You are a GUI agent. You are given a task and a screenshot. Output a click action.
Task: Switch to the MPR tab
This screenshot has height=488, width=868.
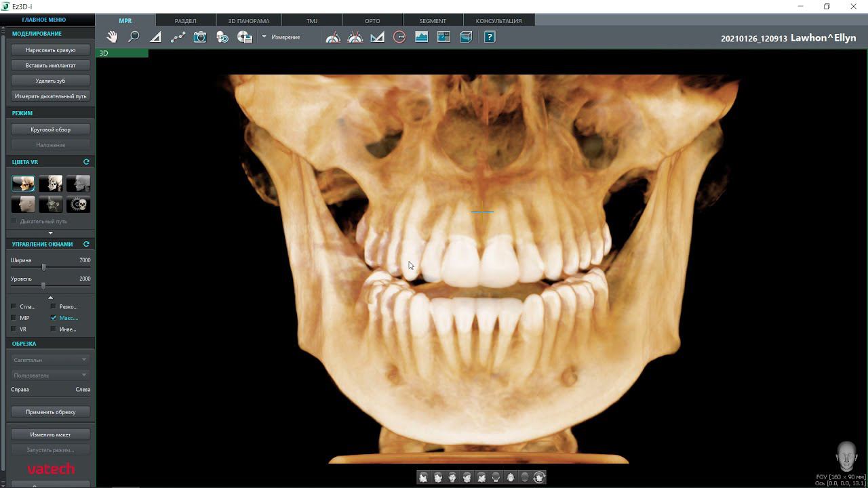click(x=125, y=20)
